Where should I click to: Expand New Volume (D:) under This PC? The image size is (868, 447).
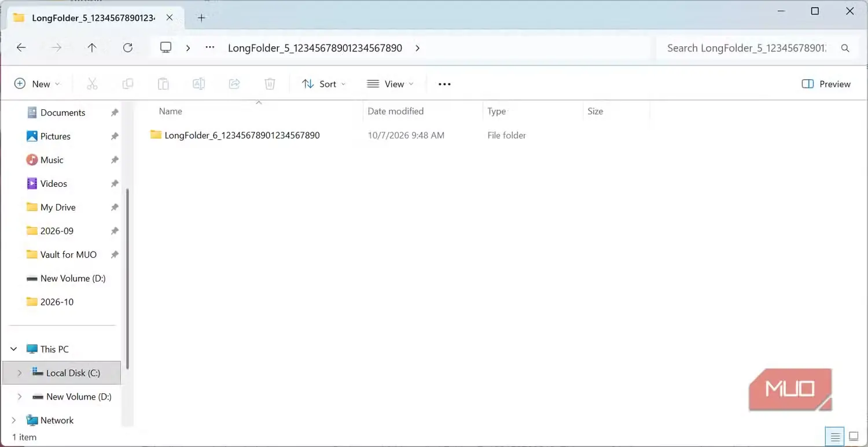(20, 397)
